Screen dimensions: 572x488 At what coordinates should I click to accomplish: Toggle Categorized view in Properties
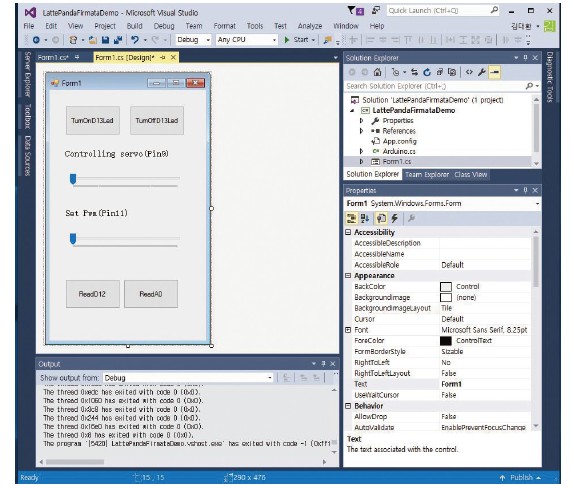tap(352, 218)
